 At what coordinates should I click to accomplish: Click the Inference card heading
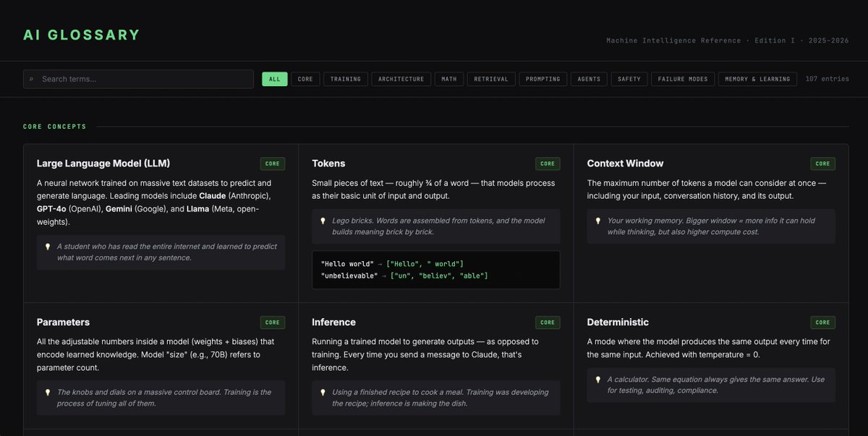tap(333, 322)
